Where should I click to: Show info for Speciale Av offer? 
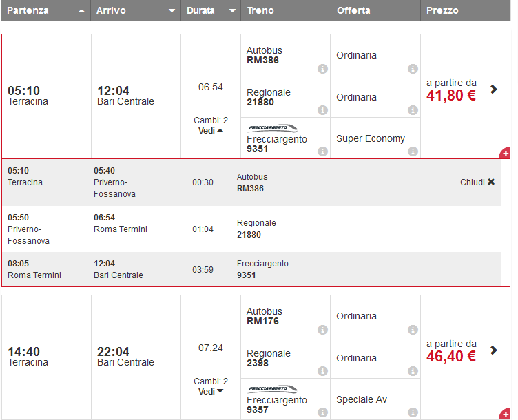413,412
